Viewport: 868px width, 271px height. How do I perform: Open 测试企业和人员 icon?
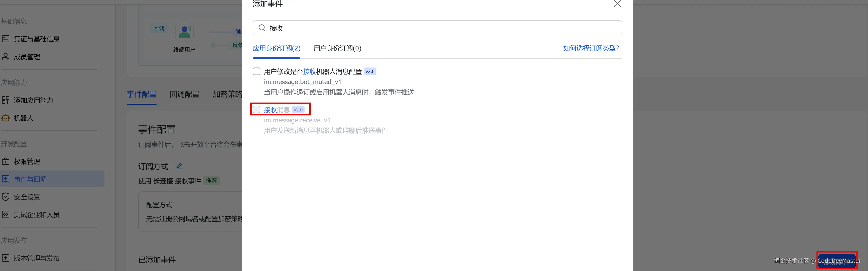click(x=5, y=215)
